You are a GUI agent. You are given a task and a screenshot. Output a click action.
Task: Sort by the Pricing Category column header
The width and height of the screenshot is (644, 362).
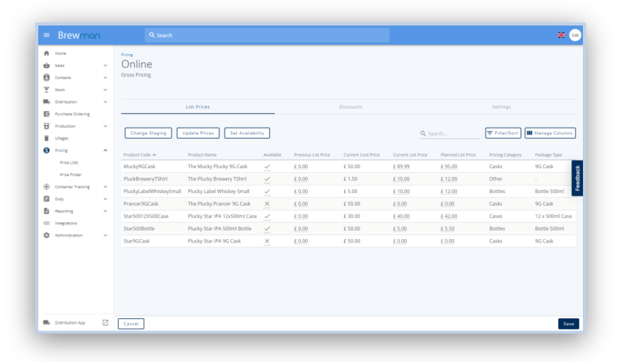click(505, 155)
